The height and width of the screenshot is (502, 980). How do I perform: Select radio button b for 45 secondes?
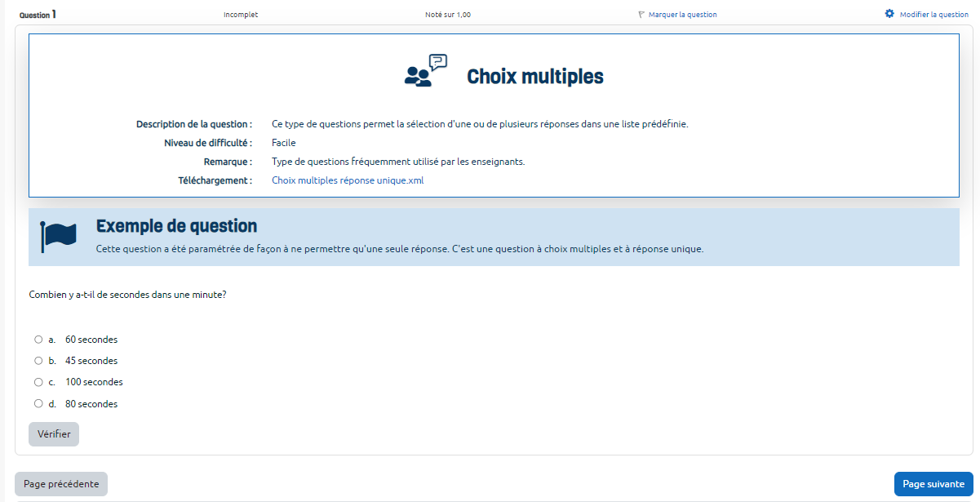point(38,361)
